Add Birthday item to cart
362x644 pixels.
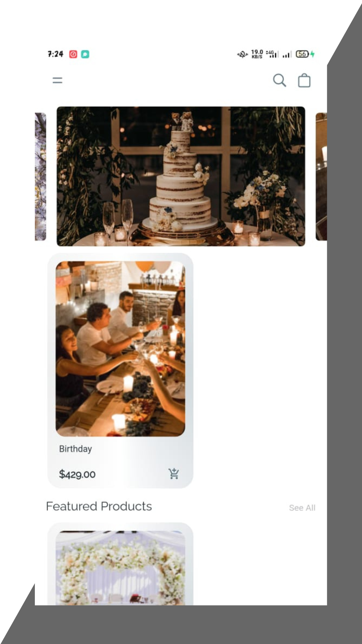pyautogui.click(x=174, y=474)
